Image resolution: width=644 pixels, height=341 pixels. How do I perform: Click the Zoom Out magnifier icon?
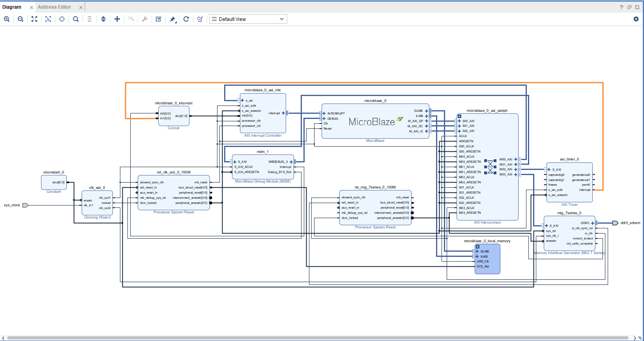[x=21, y=19]
